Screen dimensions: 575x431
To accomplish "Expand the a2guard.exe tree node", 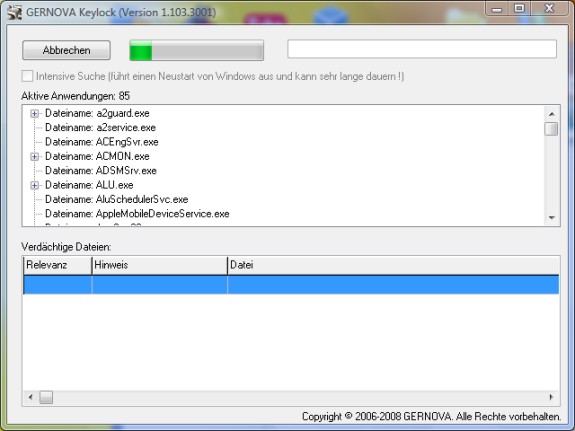I will tap(34, 113).
